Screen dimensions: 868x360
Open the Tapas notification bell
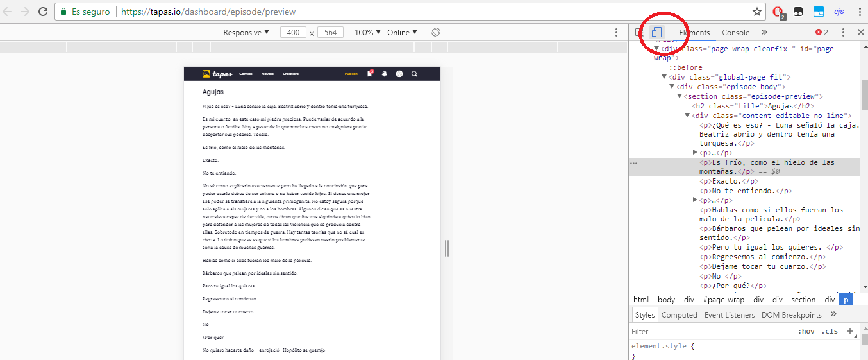(x=385, y=74)
